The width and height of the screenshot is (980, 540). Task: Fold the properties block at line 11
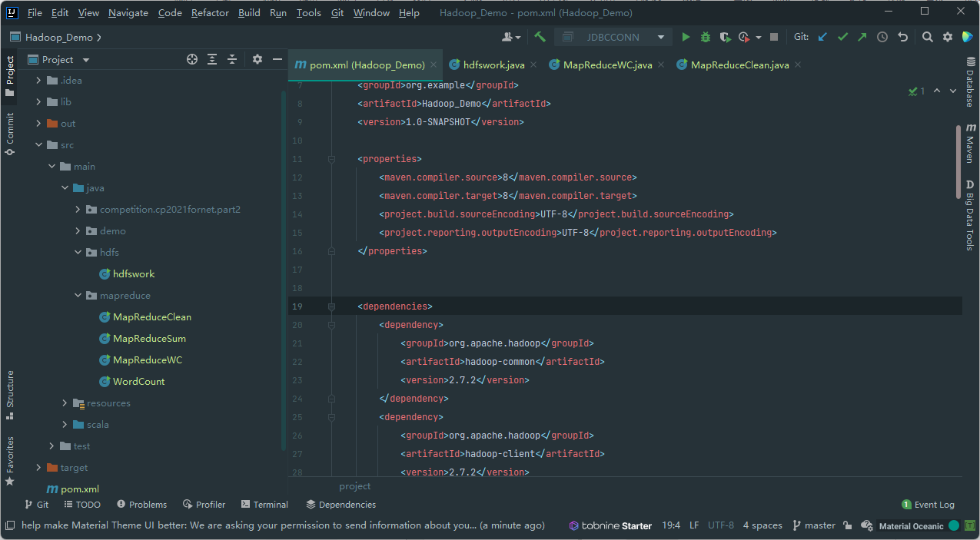(331, 159)
